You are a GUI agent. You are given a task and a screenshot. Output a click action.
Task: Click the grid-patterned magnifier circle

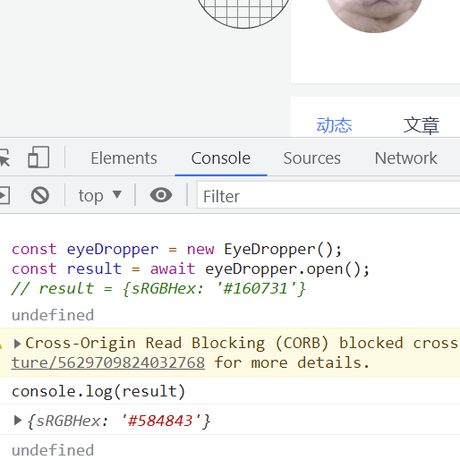(243, 13)
